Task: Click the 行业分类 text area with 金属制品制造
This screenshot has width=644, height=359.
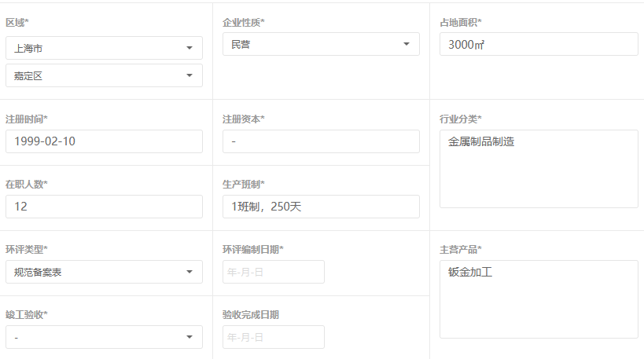Action: click(x=539, y=169)
